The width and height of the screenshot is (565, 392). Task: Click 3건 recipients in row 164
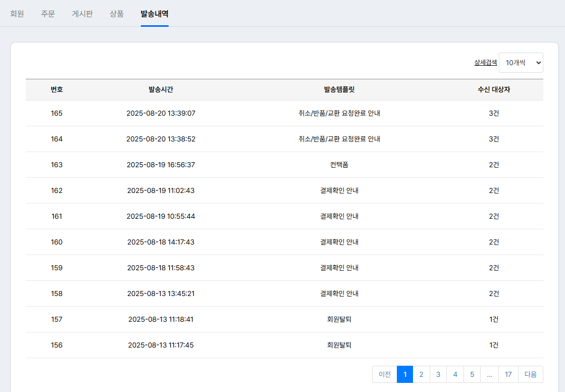pos(494,139)
